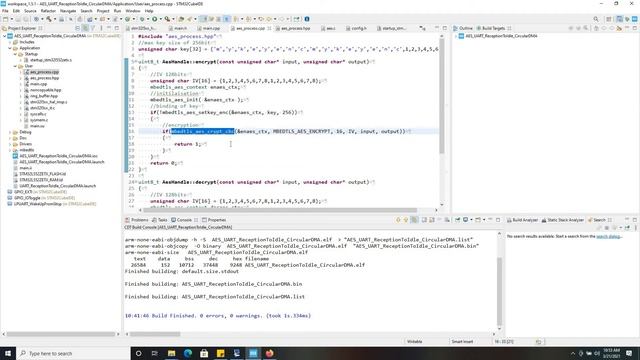Collapse the AES_UART_ReceptionToIdle_CircularDMA project
640x360 pixels.
click(4, 36)
